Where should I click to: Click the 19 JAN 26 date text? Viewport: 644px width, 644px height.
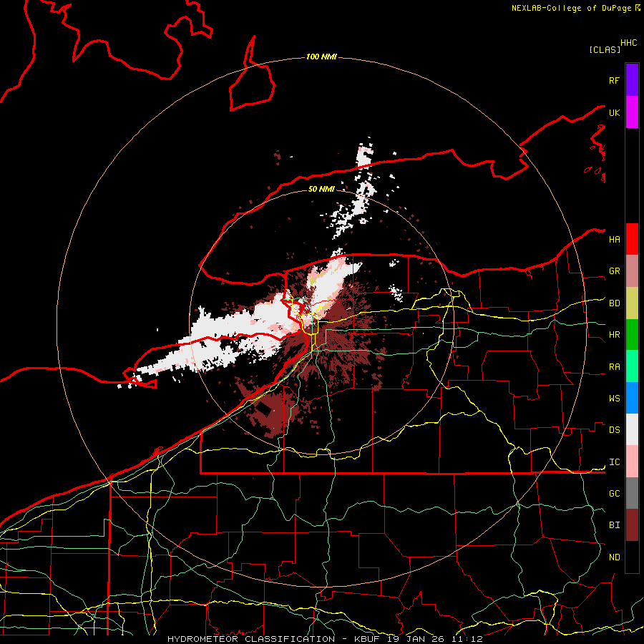[416, 639]
